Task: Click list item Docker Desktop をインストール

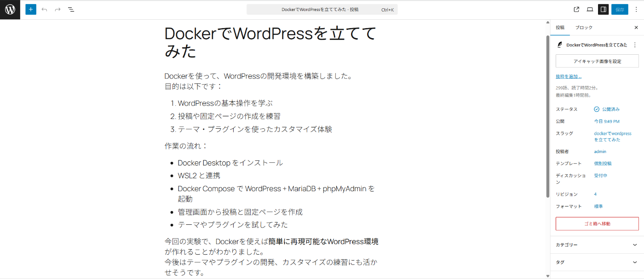Action: click(x=230, y=163)
